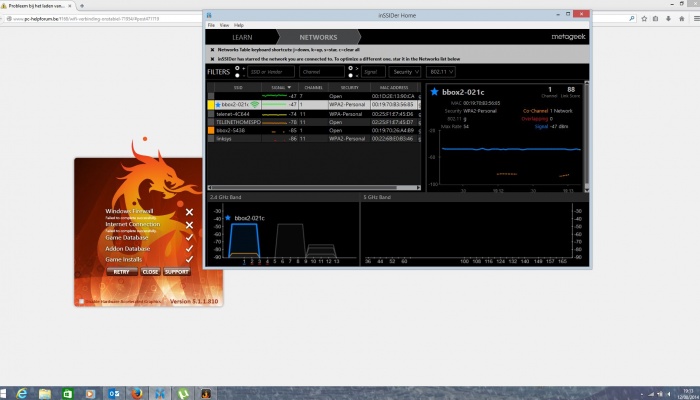The height and width of the screenshot is (400, 700).
Task: Open uTorrent from the taskbar
Action: (183, 393)
